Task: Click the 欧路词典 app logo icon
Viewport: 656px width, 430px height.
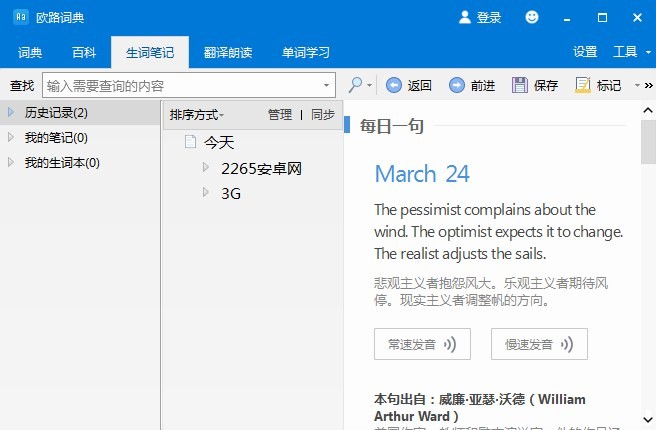Action: pos(20,17)
